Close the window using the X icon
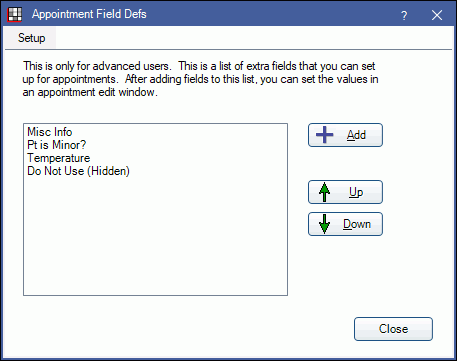 (x=437, y=15)
